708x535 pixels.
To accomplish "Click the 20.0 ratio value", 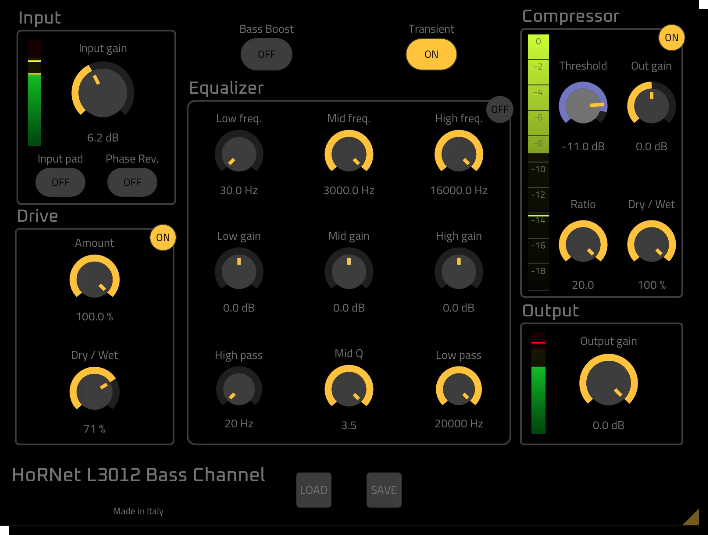I will pos(583,285).
